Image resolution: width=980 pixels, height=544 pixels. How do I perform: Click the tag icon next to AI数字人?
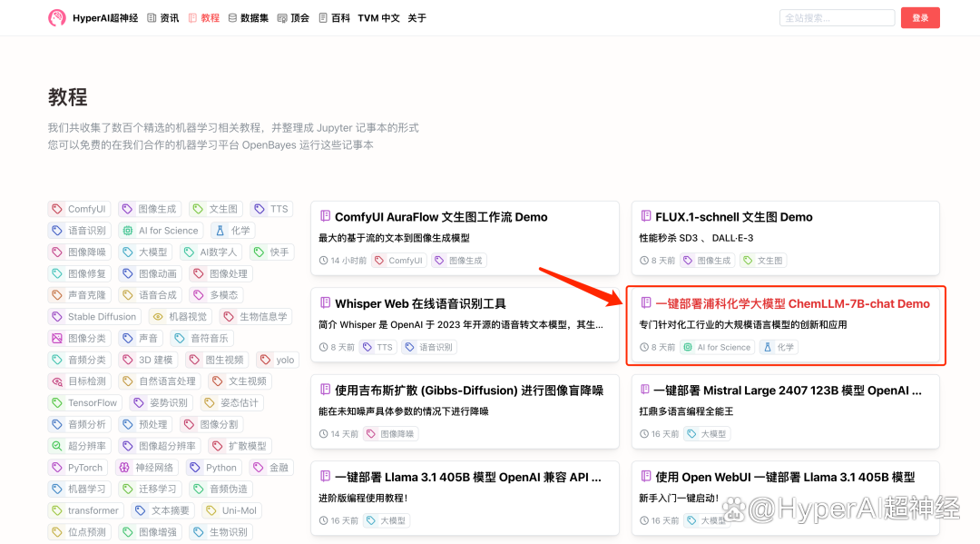[189, 252]
